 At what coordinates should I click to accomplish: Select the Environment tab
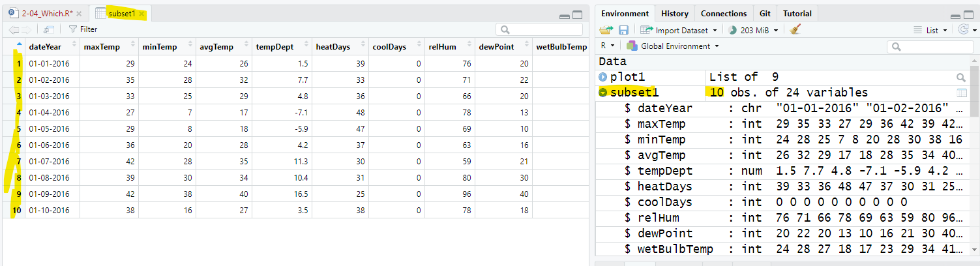625,13
